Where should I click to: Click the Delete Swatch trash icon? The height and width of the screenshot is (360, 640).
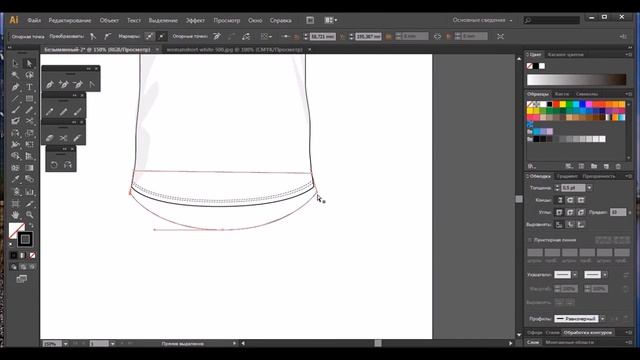(618, 166)
